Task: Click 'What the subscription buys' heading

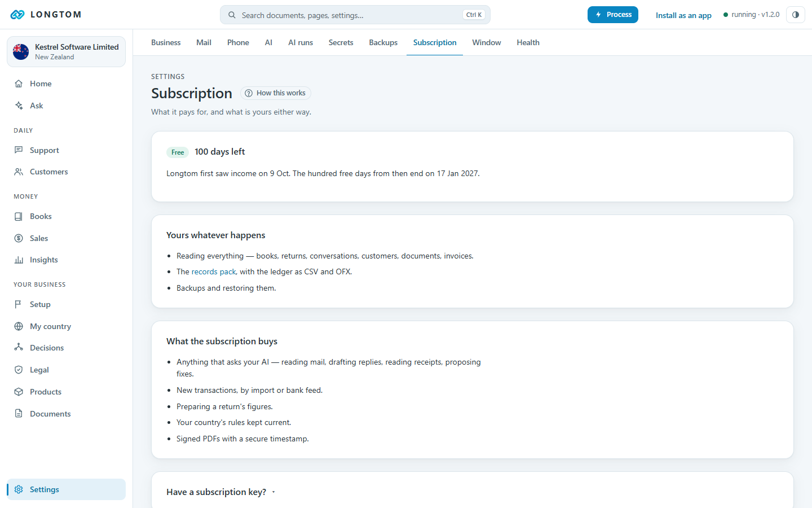Action: point(222,341)
